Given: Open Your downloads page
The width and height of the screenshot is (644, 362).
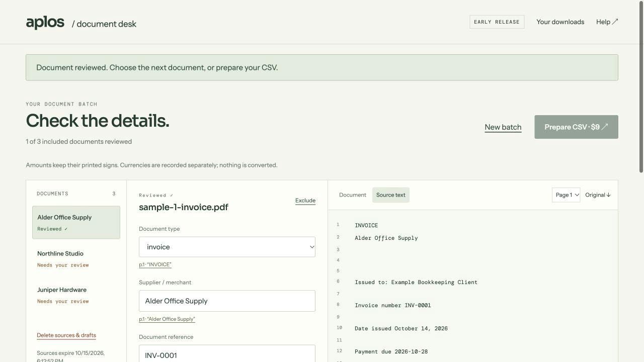Looking at the screenshot, I should coord(560,22).
